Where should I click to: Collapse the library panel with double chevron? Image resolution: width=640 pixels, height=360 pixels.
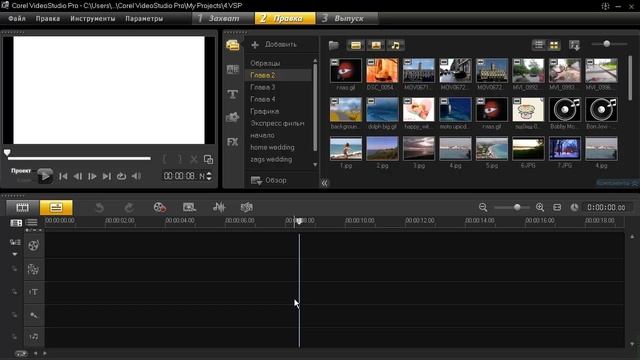pos(324,183)
